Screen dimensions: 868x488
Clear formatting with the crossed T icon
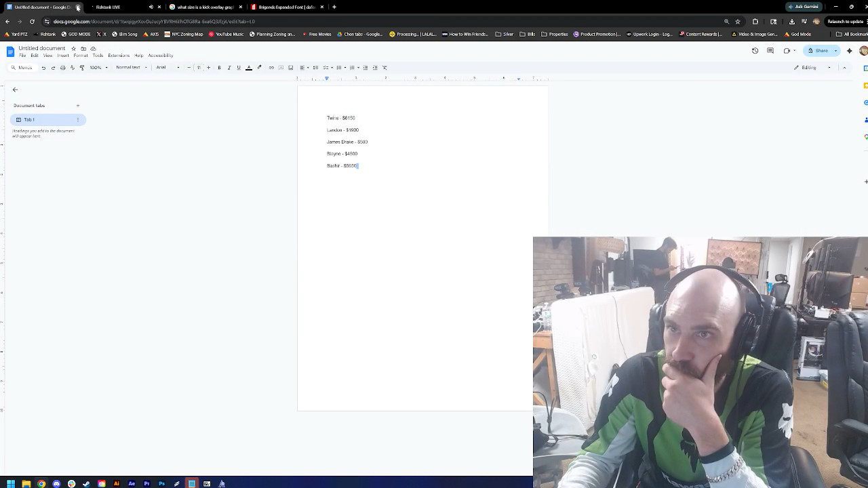click(x=384, y=68)
